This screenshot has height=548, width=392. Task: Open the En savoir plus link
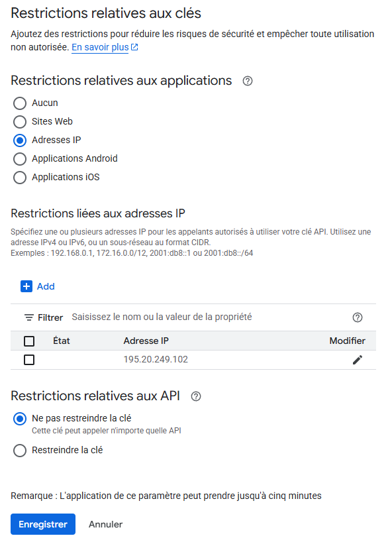100,47
